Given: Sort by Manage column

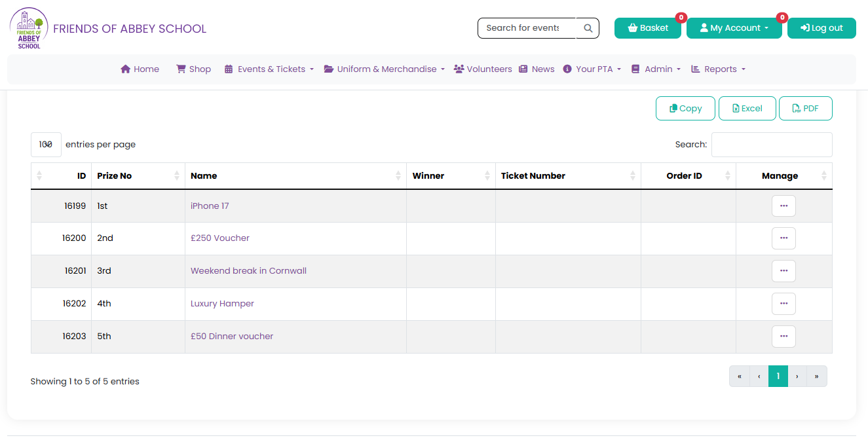Looking at the screenshot, I should coord(784,175).
